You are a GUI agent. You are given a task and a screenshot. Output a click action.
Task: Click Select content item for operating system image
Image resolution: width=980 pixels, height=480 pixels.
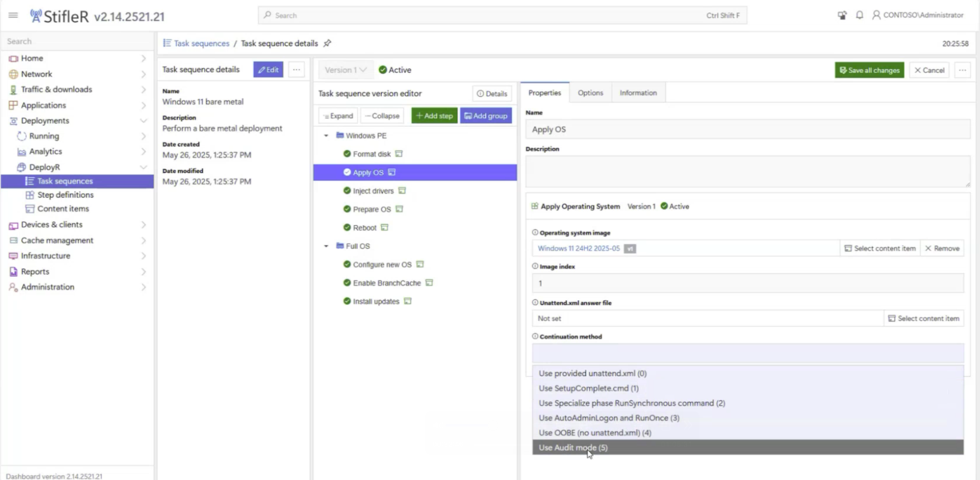(880, 248)
